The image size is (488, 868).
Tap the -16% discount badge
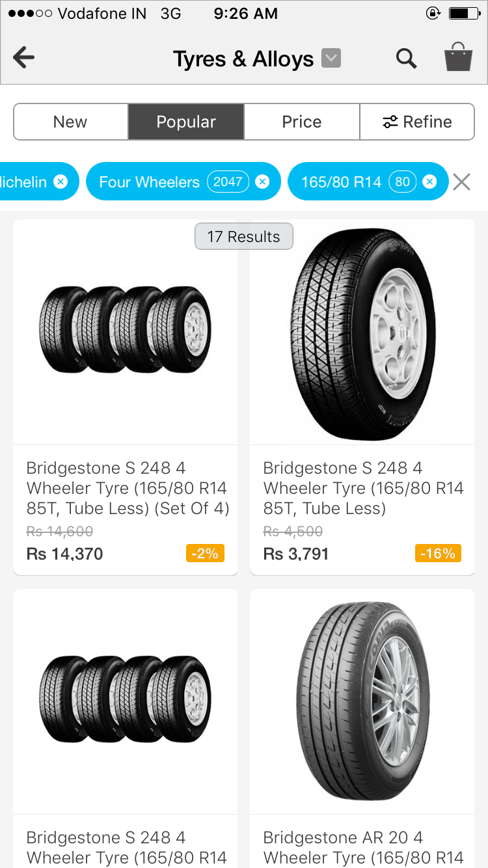point(438,554)
